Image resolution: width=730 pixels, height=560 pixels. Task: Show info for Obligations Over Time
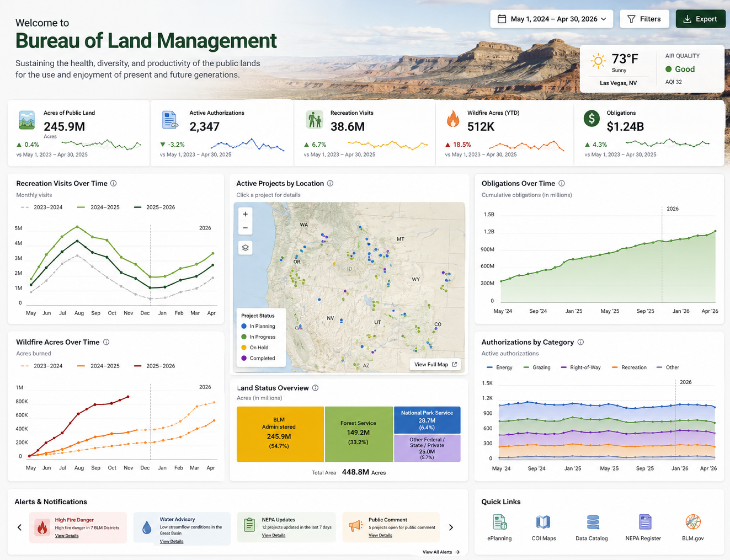click(561, 183)
